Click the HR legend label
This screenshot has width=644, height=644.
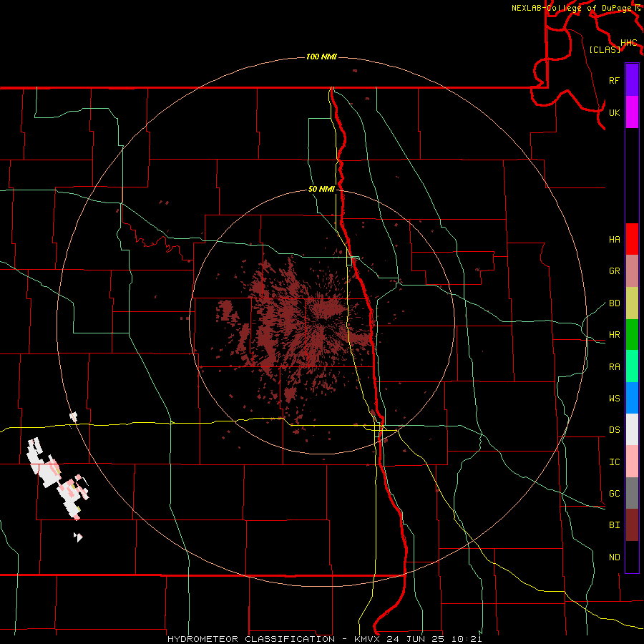tap(614, 335)
